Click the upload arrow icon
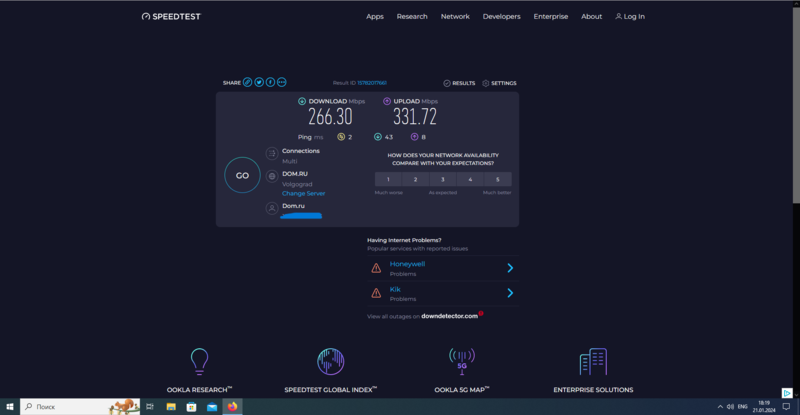The image size is (800, 415). pyautogui.click(x=387, y=101)
